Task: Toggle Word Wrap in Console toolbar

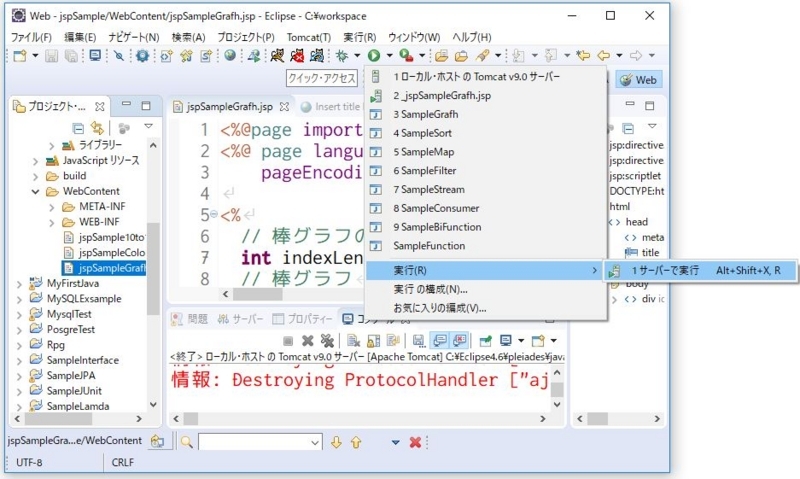Action: point(393,340)
